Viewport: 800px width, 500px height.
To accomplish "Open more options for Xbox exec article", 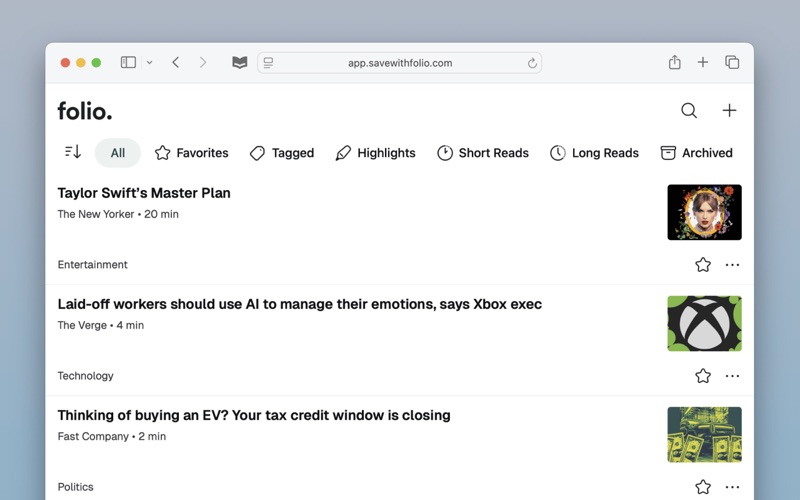I will point(732,376).
